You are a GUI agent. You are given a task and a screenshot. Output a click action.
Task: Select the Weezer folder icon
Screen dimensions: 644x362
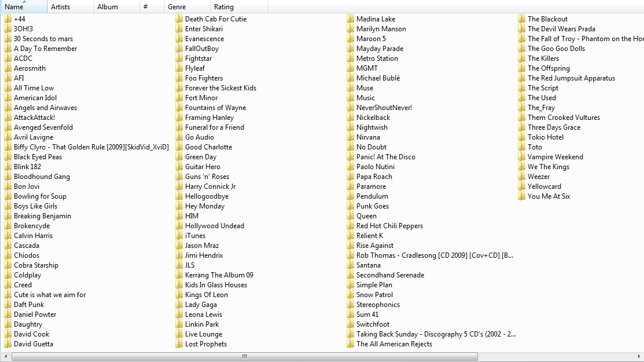point(521,177)
